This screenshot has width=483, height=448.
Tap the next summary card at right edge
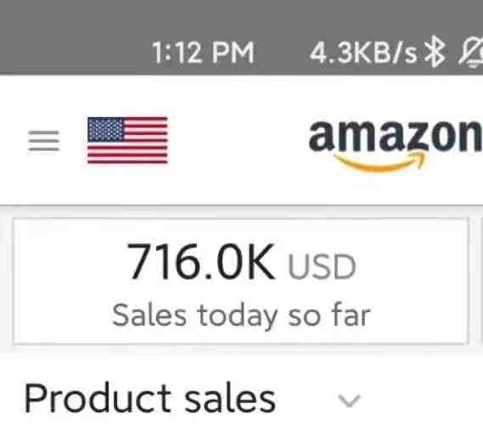(481, 281)
